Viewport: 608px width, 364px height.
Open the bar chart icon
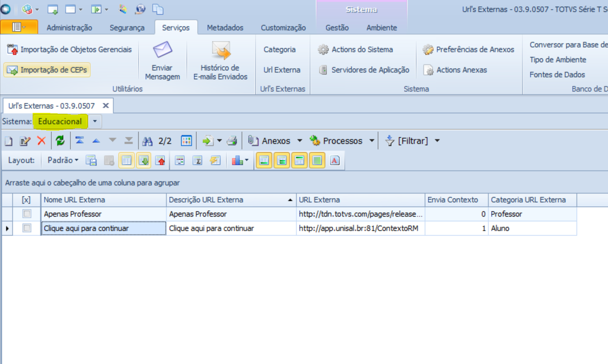pos(238,160)
